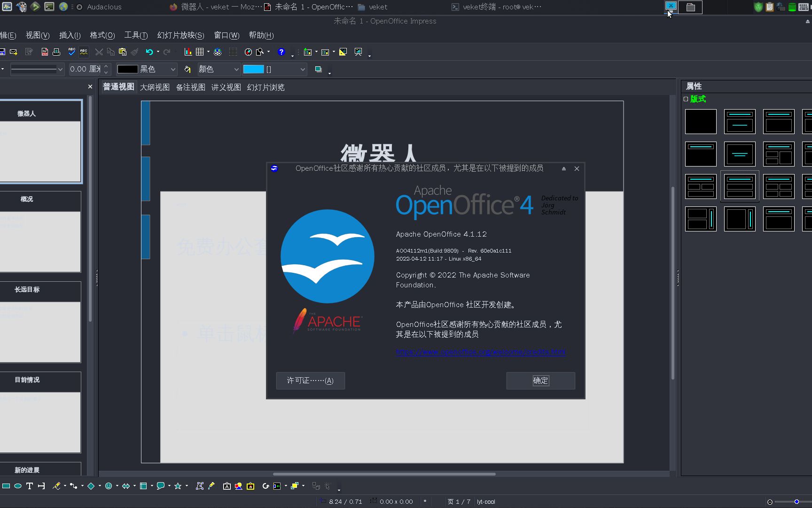Open the hyperlink dialog
Image resolution: width=812 pixels, height=508 pixels.
(x=218, y=52)
